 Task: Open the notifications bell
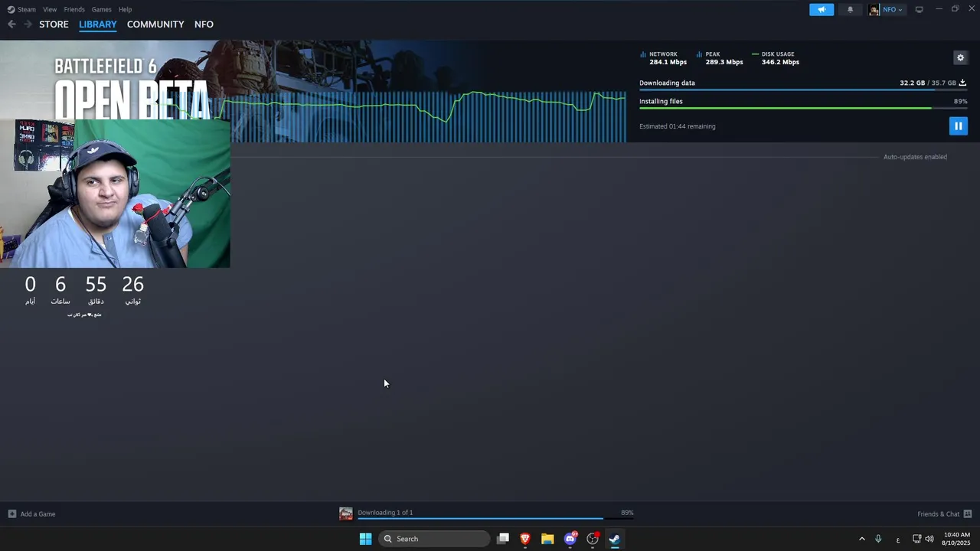click(850, 9)
